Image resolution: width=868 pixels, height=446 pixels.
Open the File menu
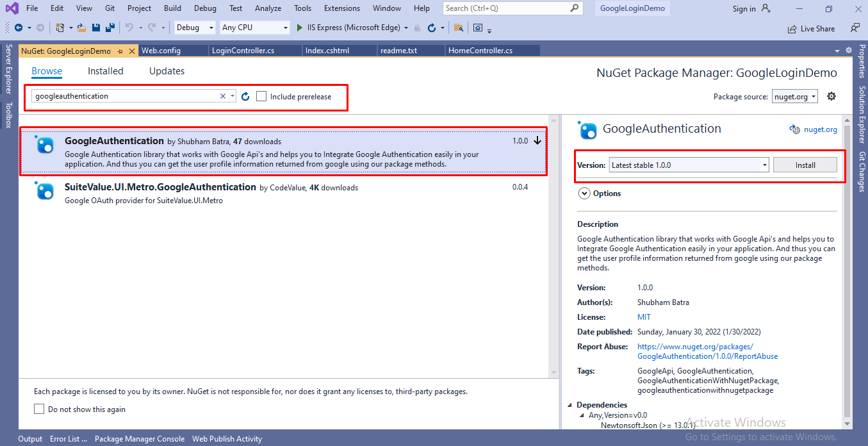[32, 8]
